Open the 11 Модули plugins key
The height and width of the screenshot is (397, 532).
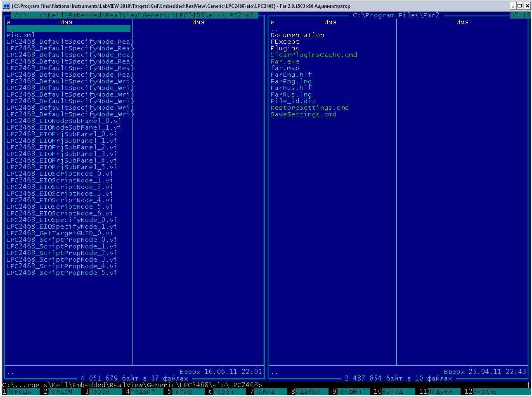click(440, 392)
